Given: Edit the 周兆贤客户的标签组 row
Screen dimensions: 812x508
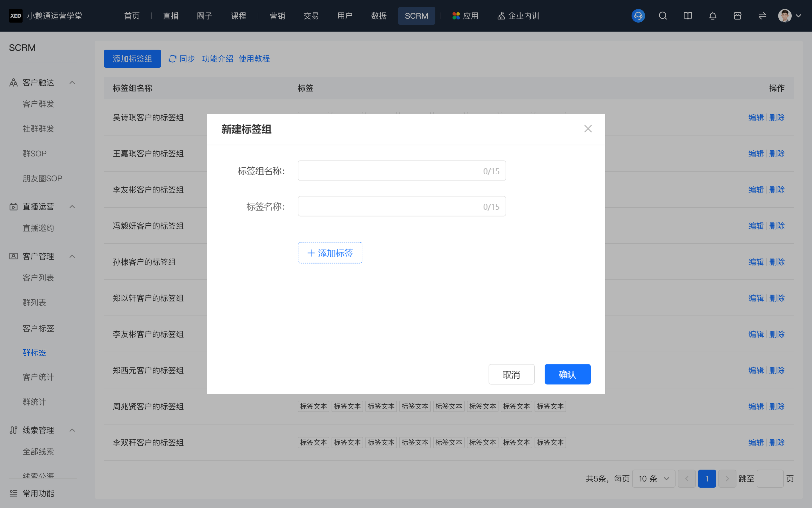Looking at the screenshot, I should click(756, 407).
